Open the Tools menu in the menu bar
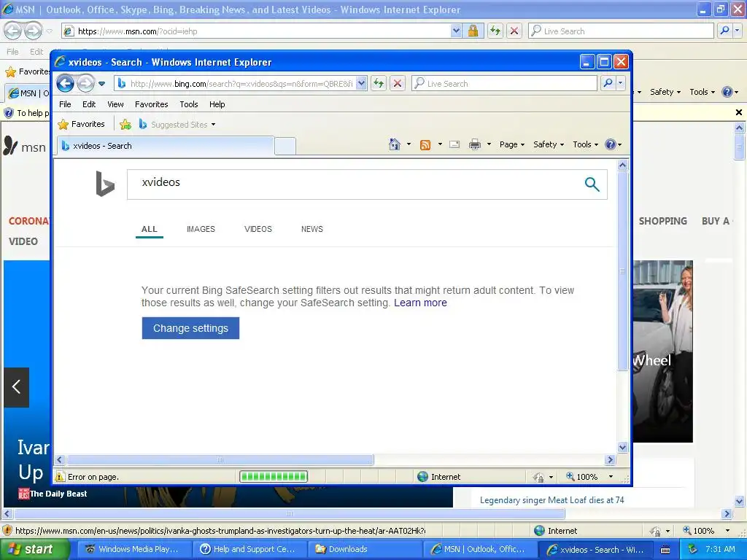 [x=189, y=104]
